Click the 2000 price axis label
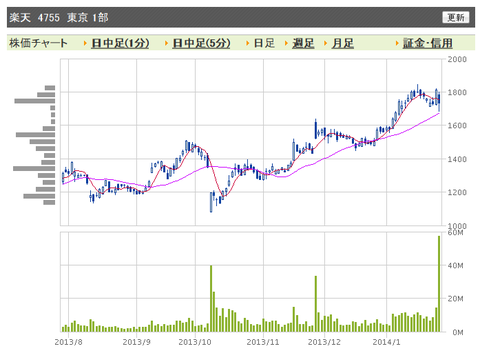The image size is (480, 362). tap(457, 59)
